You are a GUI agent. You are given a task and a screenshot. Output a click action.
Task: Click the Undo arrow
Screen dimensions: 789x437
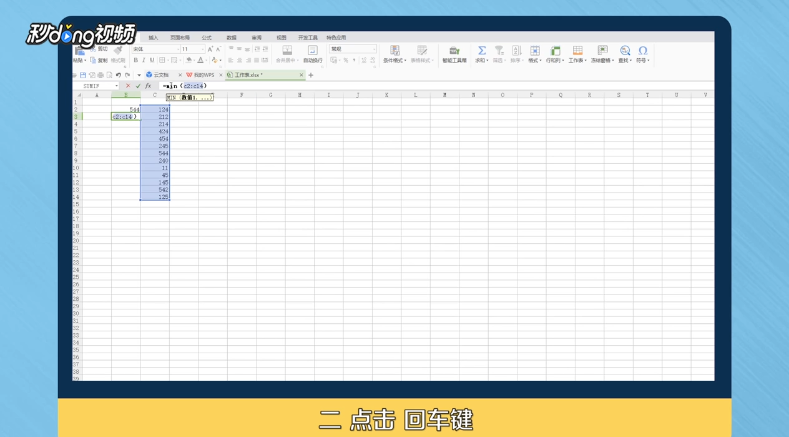click(118, 75)
